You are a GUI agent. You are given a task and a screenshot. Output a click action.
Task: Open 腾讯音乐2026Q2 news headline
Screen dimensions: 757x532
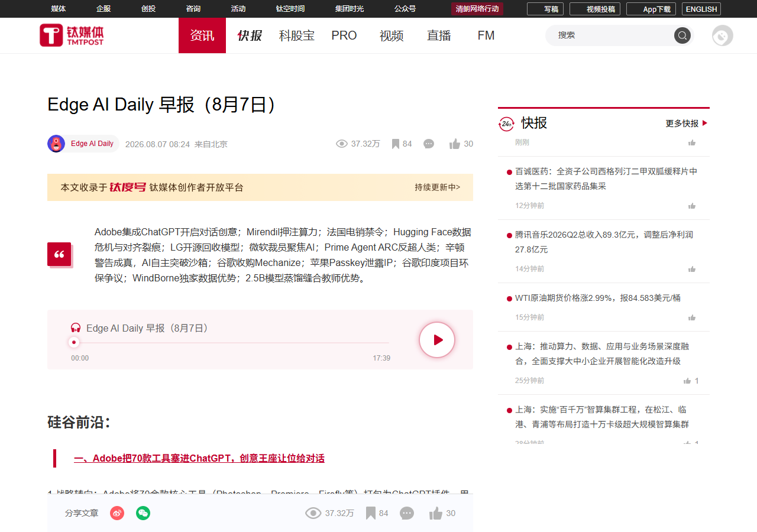(604, 242)
